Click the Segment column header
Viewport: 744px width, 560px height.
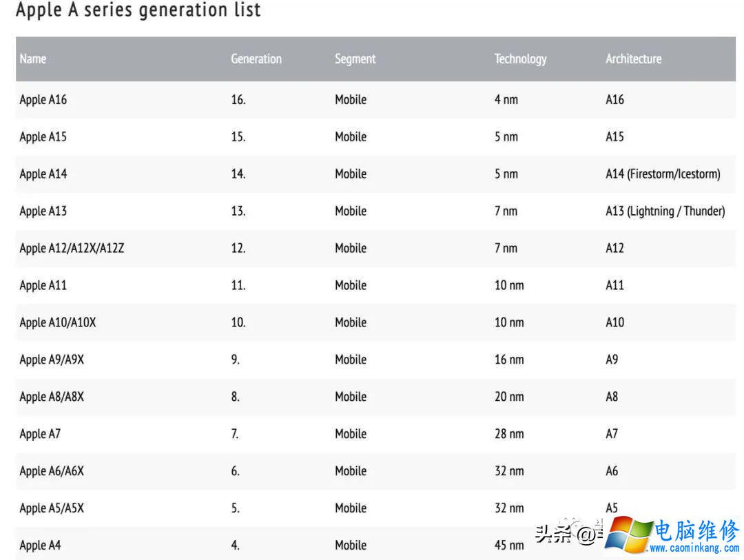point(355,59)
